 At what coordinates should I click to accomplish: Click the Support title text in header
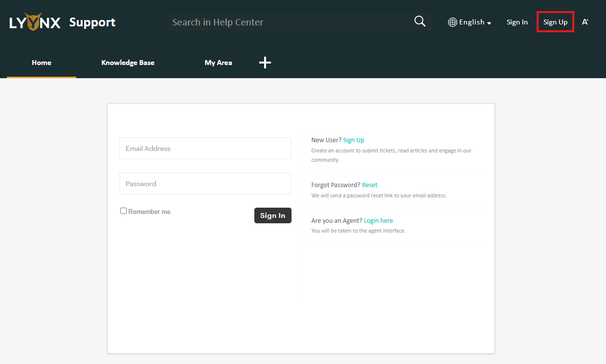92,22
